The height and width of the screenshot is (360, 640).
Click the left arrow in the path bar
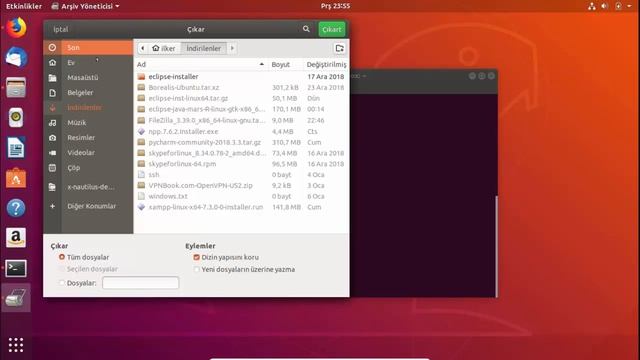click(x=142, y=48)
